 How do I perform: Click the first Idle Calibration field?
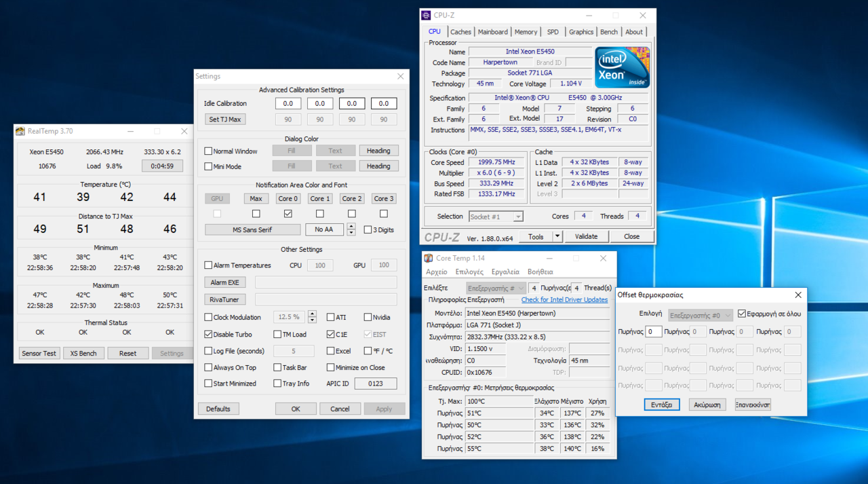coord(288,104)
